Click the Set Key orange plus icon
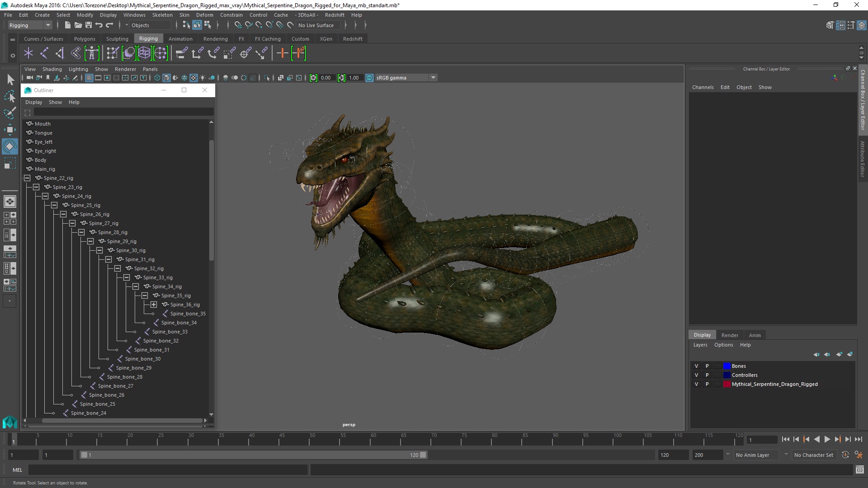The image size is (868, 488). tap(282, 53)
